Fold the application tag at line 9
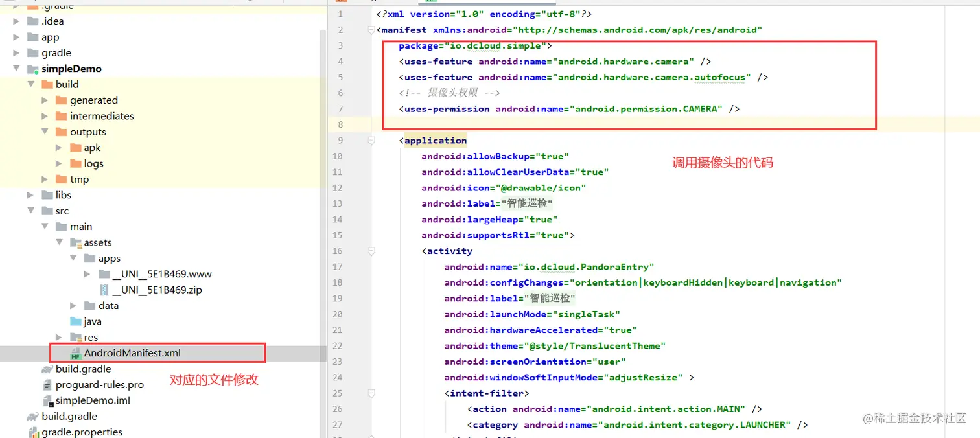 click(371, 140)
